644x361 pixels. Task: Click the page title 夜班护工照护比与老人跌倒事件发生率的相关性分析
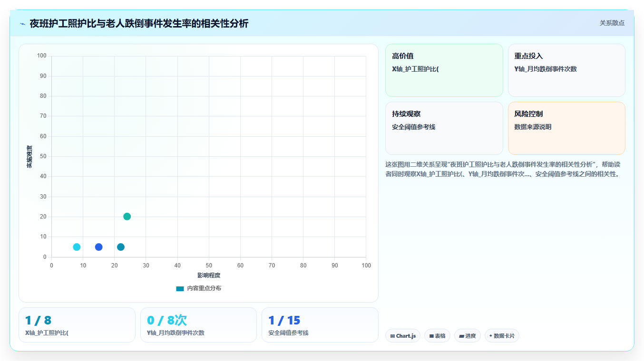coord(139,23)
